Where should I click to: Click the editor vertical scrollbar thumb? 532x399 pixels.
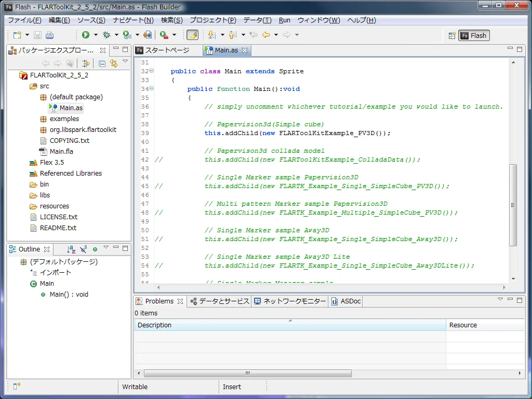pos(513,205)
